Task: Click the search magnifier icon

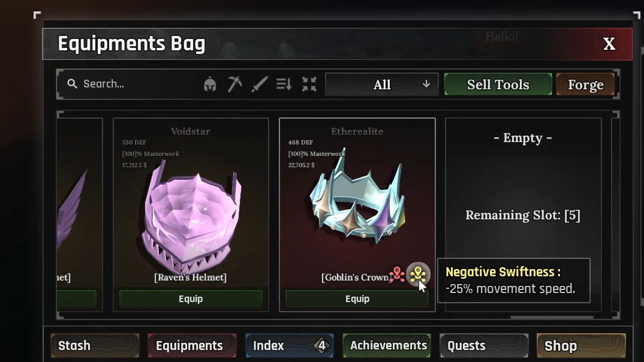Action: [x=73, y=84]
